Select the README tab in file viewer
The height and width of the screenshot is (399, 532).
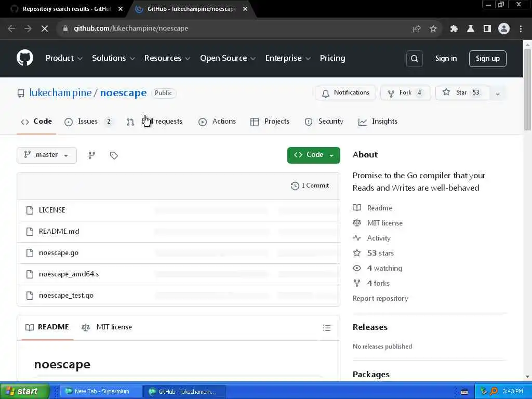pos(47,327)
